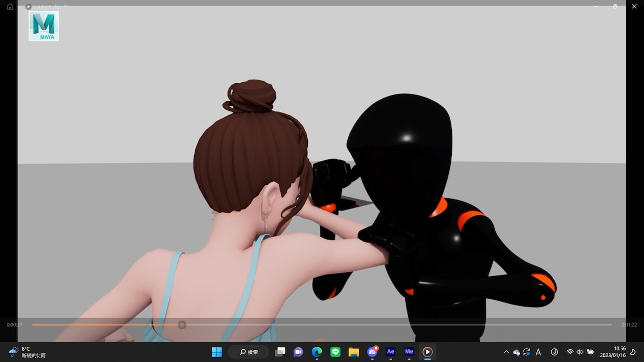Click total duration 0:01:22
The image size is (644, 362).
[x=629, y=325]
